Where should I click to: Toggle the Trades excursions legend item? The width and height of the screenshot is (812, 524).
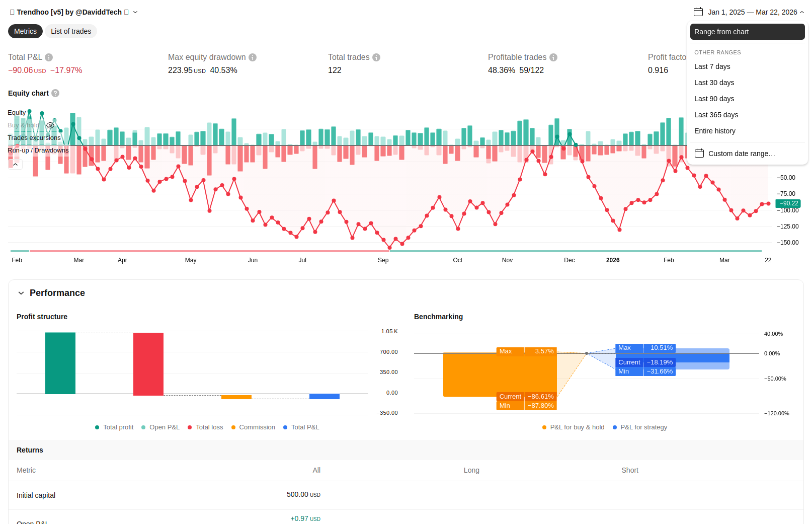[34, 138]
